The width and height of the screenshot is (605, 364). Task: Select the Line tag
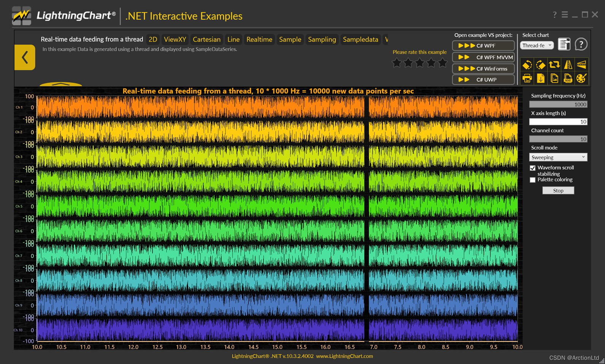click(233, 40)
